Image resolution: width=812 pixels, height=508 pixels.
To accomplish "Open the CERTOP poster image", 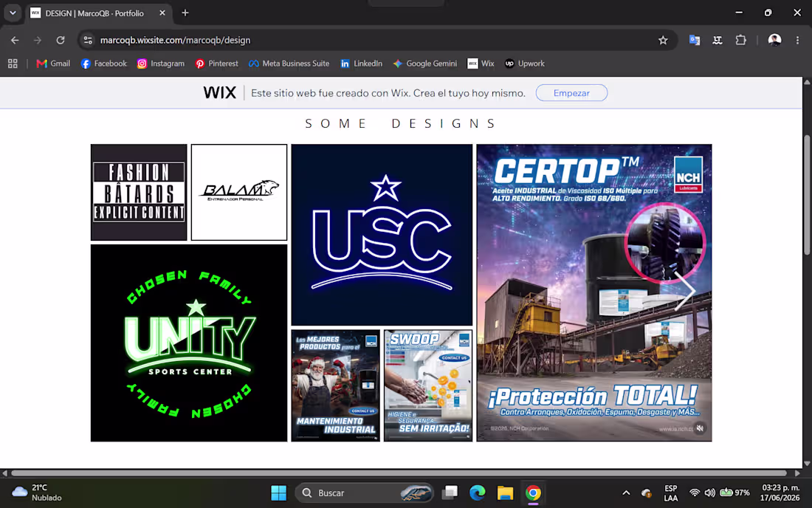I will point(594,292).
